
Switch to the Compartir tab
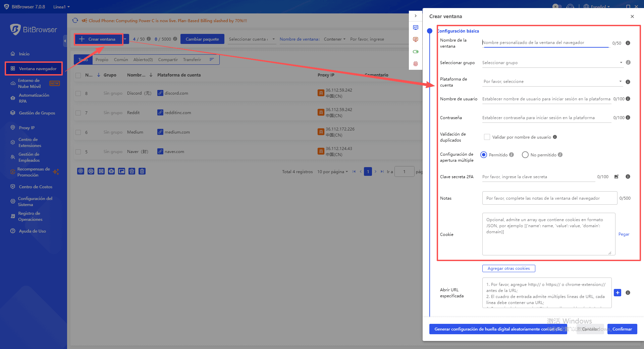click(x=168, y=60)
